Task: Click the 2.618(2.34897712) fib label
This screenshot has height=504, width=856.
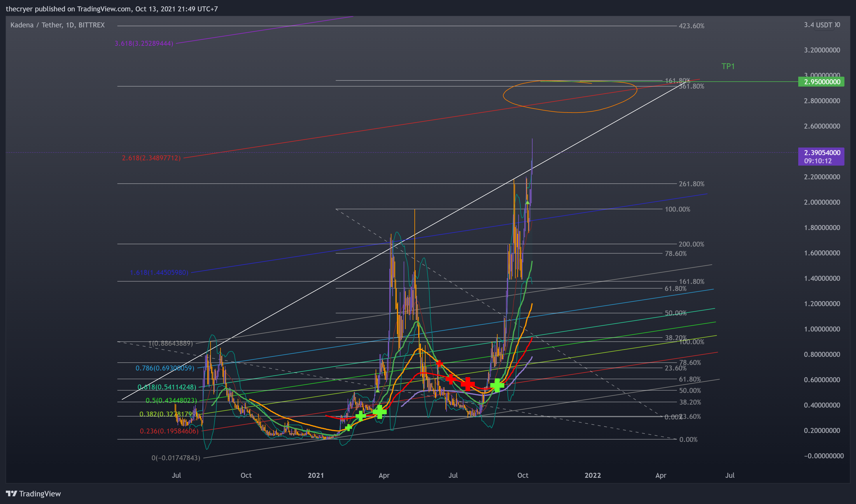Action: (151, 158)
